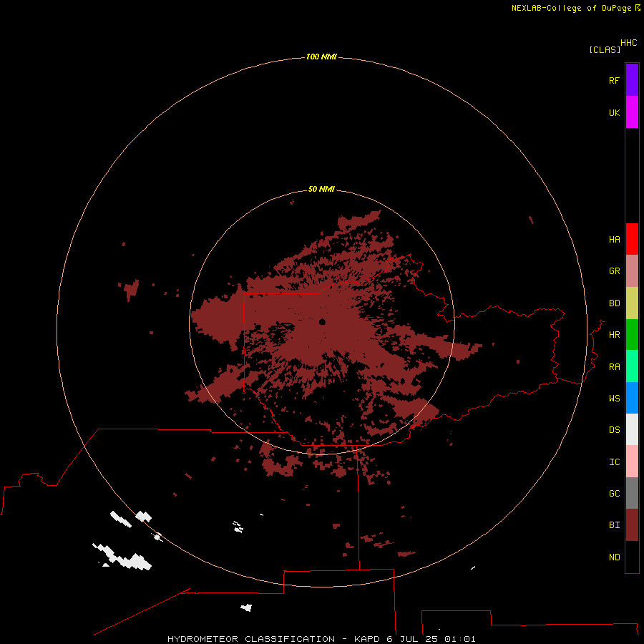Click the WS legend label
Image resolution: width=644 pixels, height=644 pixels.
tap(615, 399)
